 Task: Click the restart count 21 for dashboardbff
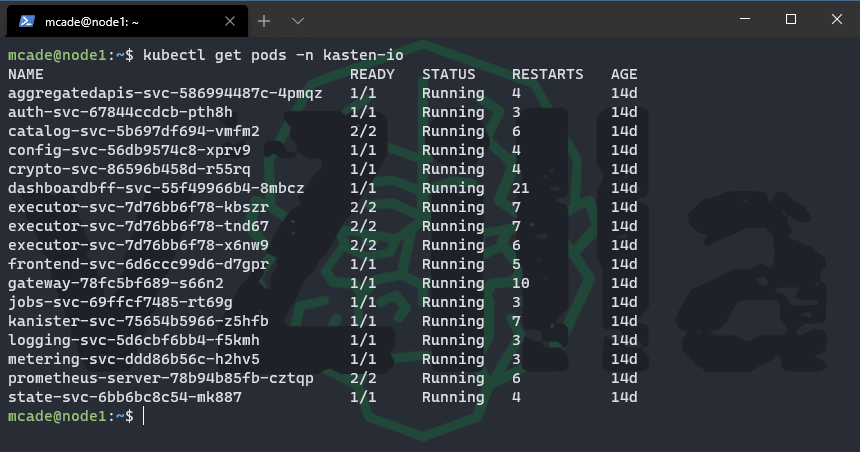[520, 188]
